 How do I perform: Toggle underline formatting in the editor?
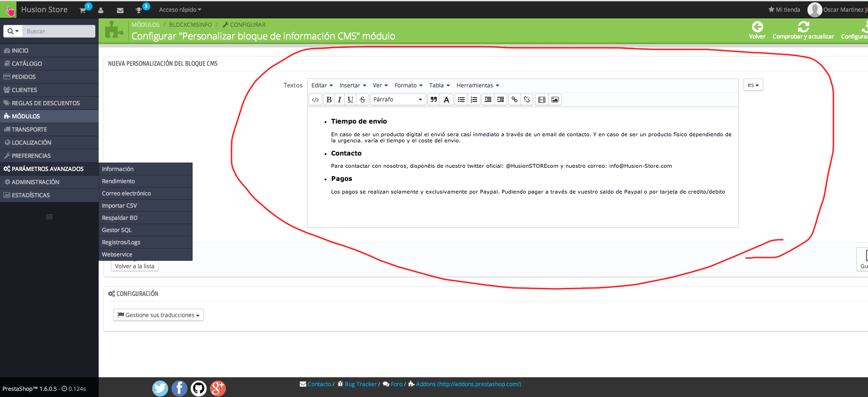tap(350, 100)
